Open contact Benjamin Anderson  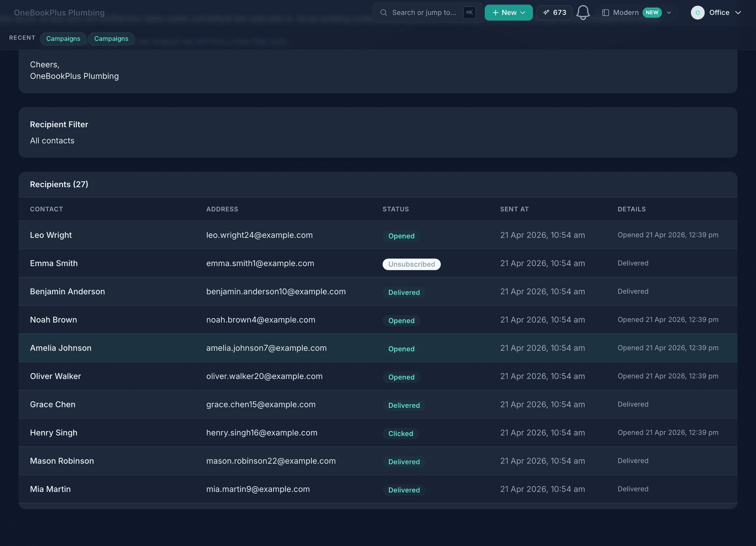(x=67, y=292)
